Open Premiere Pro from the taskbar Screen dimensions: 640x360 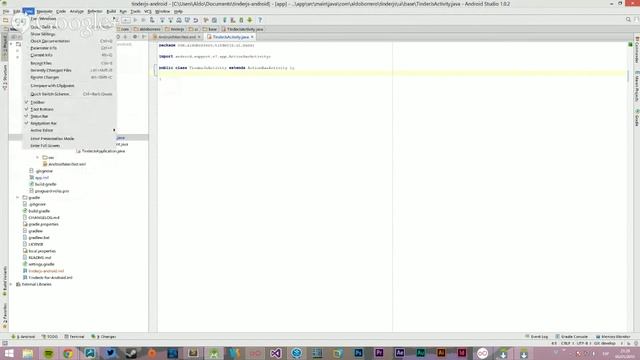379,353
